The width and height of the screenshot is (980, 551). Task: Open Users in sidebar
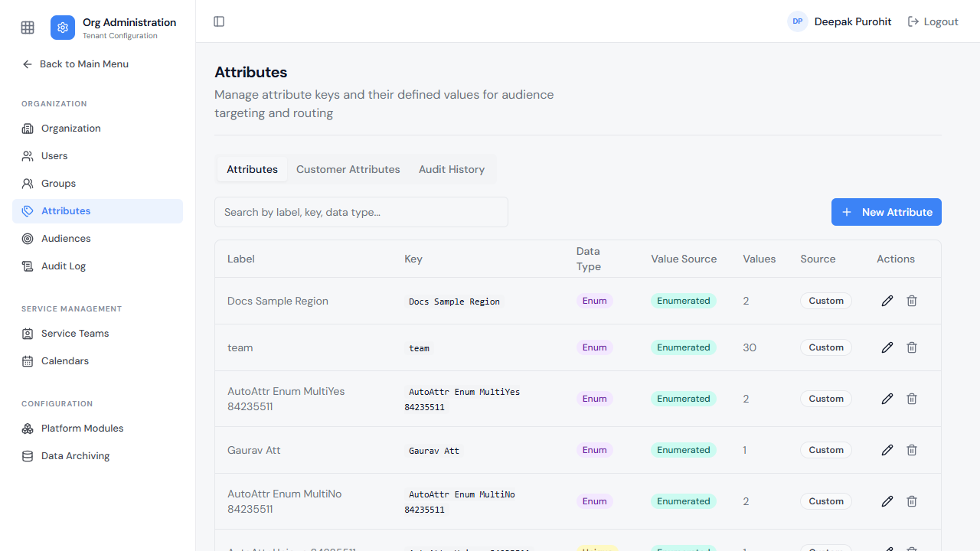[x=97, y=156]
